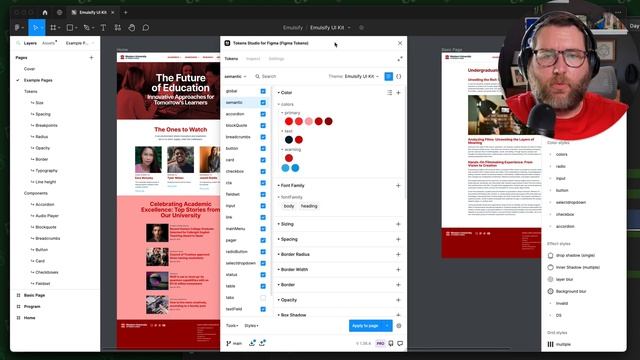The image size is (640, 360).
Task: Add a new Color token
Action: pyautogui.click(x=398, y=93)
